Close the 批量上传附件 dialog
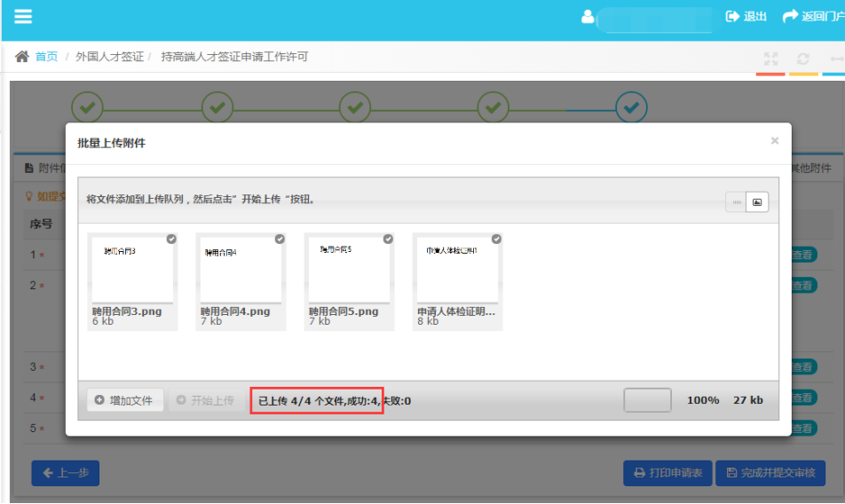This screenshot has width=845, height=504. pyautogui.click(x=774, y=141)
